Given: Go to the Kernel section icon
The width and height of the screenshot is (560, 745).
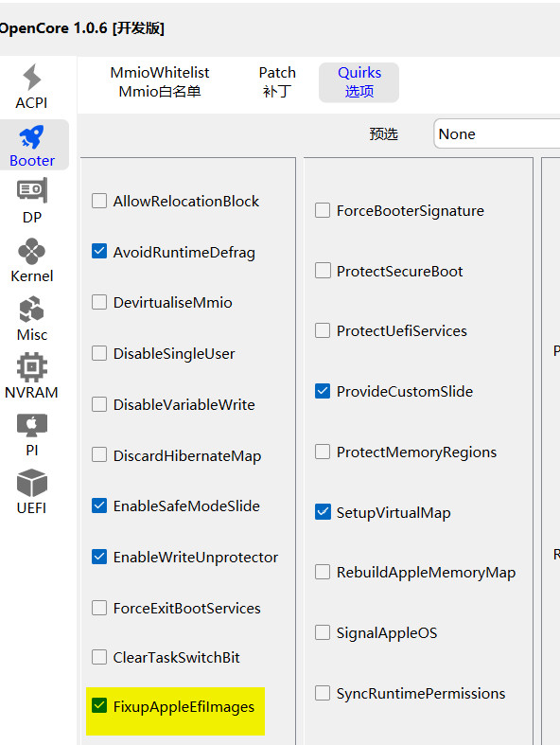Looking at the screenshot, I should click(x=32, y=252).
